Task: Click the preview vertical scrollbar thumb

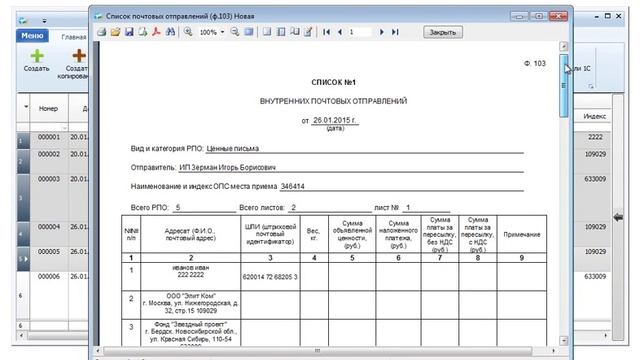Action: click(564, 85)
